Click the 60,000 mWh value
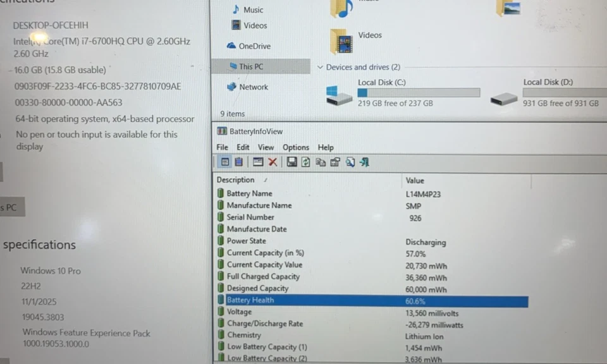The height and width of the screenshot is (364, 607). pos(426,289)
